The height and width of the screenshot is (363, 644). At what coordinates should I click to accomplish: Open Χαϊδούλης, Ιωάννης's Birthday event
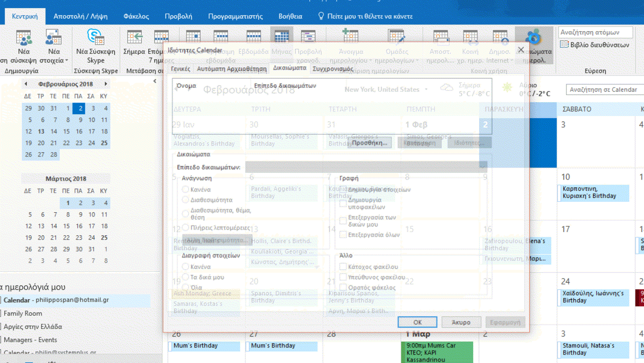coord(594,297)
